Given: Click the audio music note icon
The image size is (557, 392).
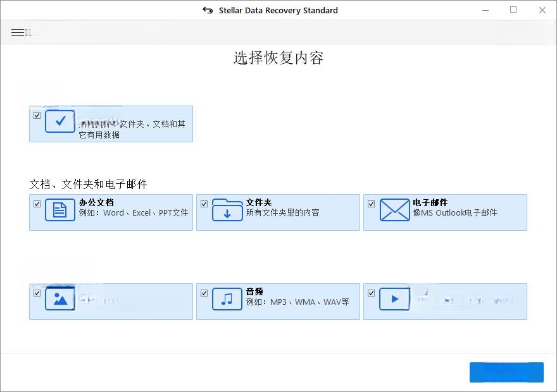Looking at the screenshot, I should (x=227, y=299).
